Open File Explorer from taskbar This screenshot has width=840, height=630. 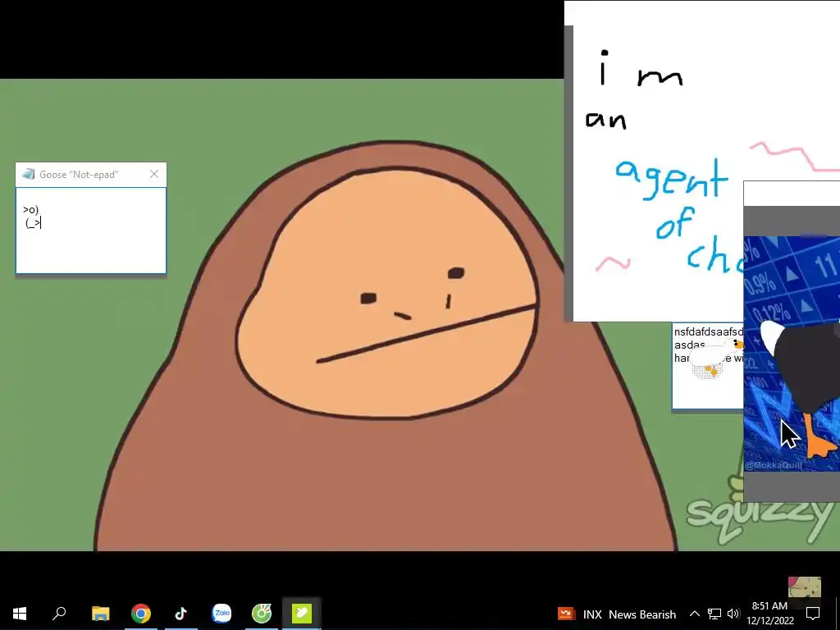[x=100, y=614]
